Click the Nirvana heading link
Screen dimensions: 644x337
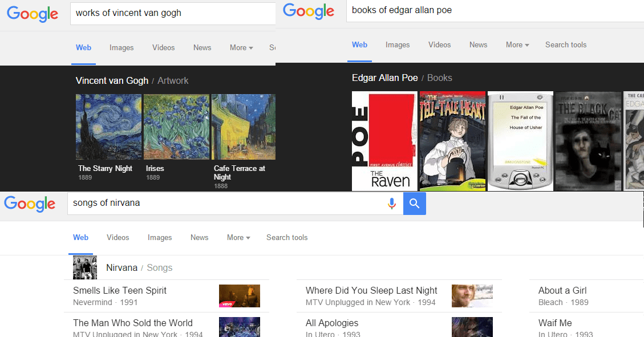pos(121,267)
